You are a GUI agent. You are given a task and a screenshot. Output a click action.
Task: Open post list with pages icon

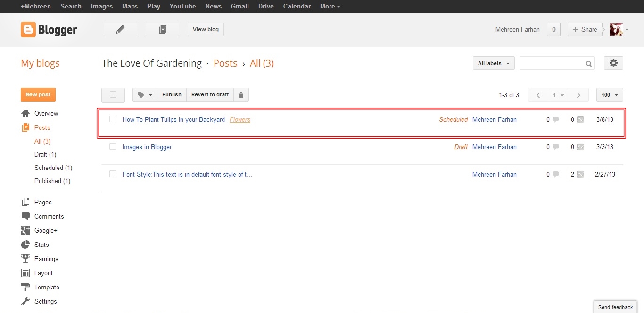[x=162, y=29]
